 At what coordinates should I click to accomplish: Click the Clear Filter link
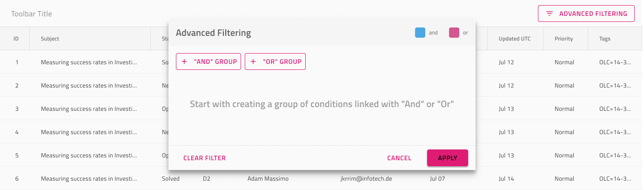(204, 158)
